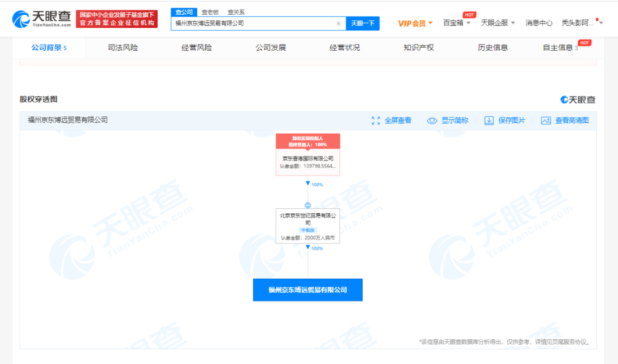Image resolution: width=618 pixels, height=364 pixels.
Task: Open the 福州京东博远贸易有限公司 node in chart
Action: pos(307,289)
